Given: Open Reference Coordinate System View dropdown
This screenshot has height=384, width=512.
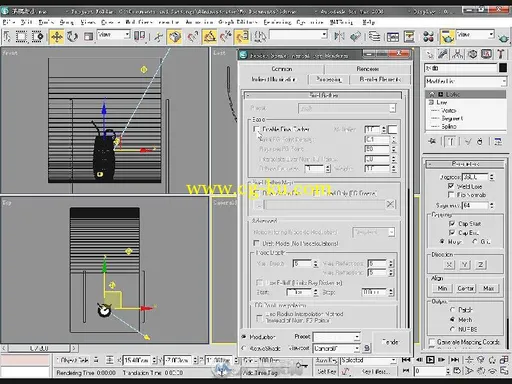Looking at the screenshot, I should [x=113, y=34].
